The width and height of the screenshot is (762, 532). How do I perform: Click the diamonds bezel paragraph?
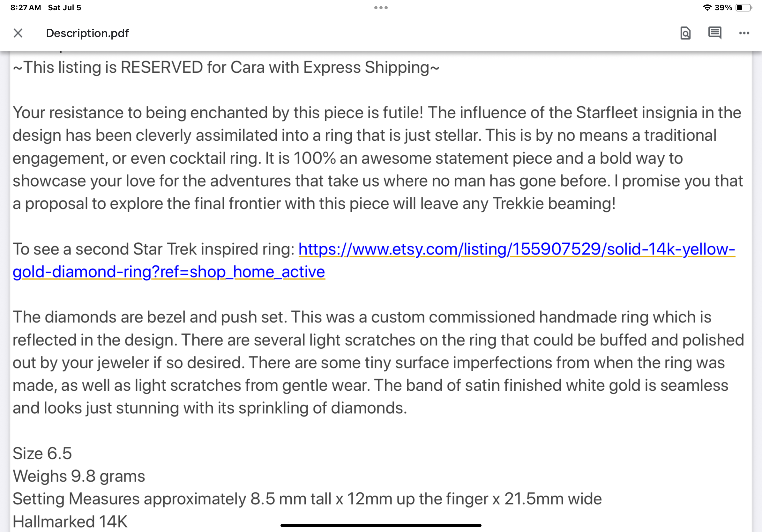377,363
